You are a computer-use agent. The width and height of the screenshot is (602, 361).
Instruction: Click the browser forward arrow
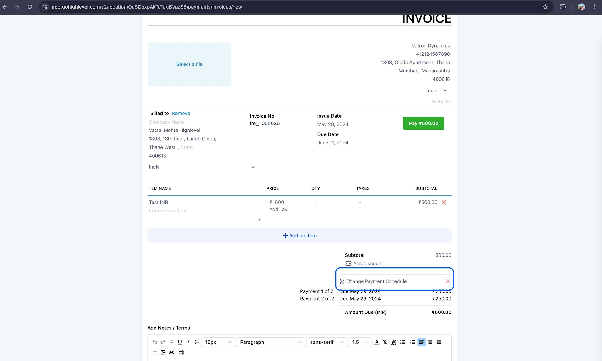coord(17,7)
